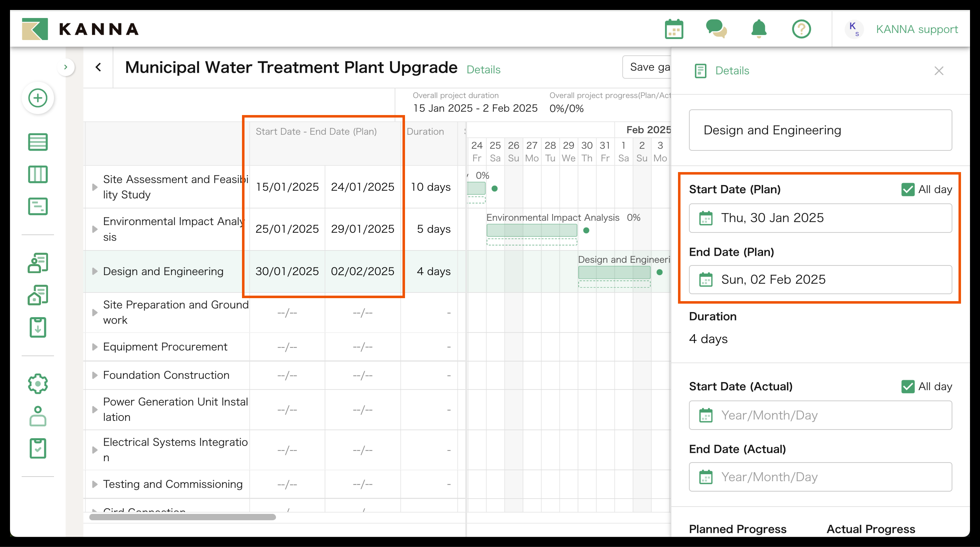Viewport: 980px width, 547px height.
Task: Expand the left sidebar with chevron arrow
Action: [66, 67]
